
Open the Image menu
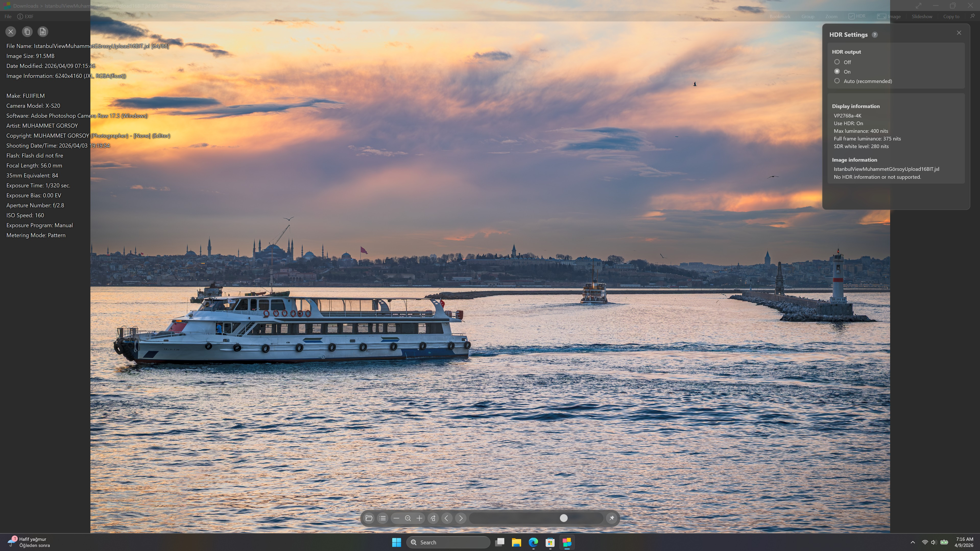[x=889, y=16]
